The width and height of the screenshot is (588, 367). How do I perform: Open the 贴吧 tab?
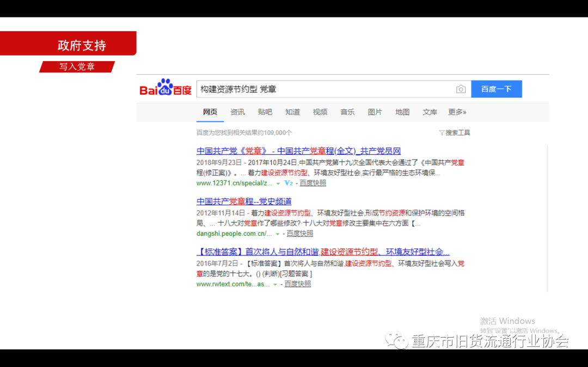pyautogui.click(x=265, y=112)
